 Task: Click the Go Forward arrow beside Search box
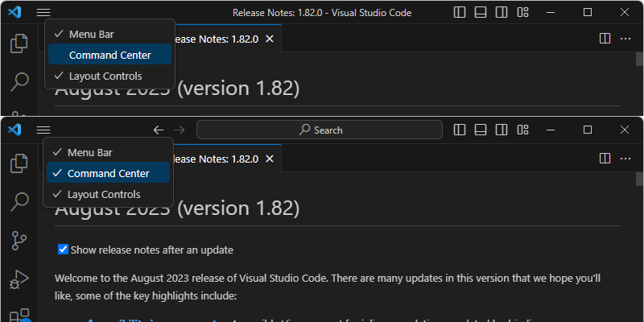(180, 130)
